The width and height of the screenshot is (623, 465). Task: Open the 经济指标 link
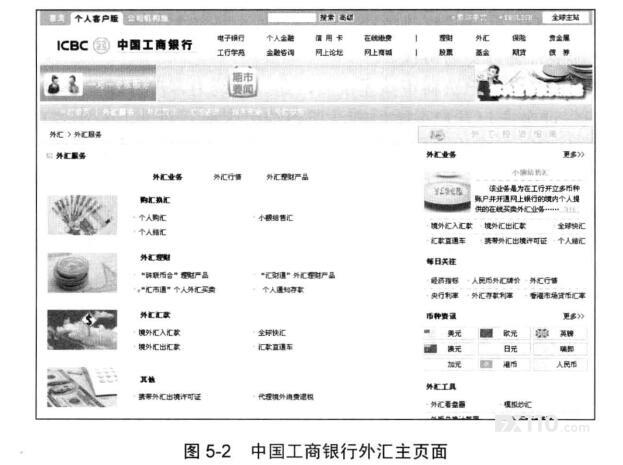point(445,281)
